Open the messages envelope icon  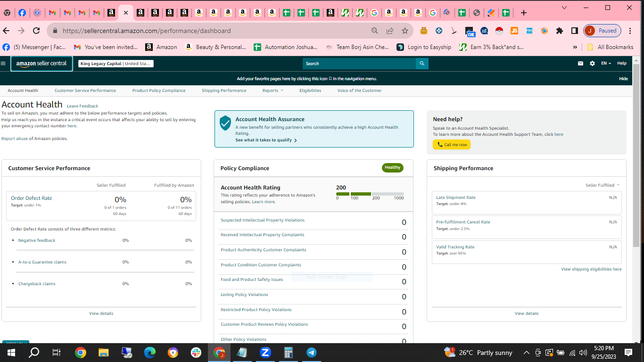coord(581,63)
